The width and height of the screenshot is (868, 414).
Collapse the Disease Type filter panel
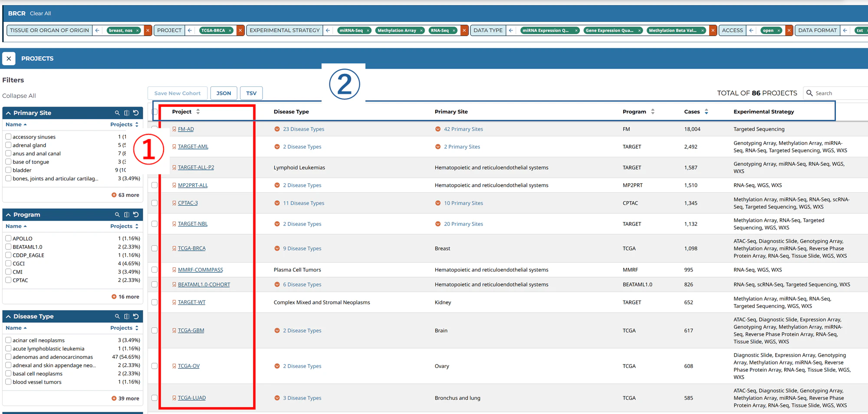8,316
